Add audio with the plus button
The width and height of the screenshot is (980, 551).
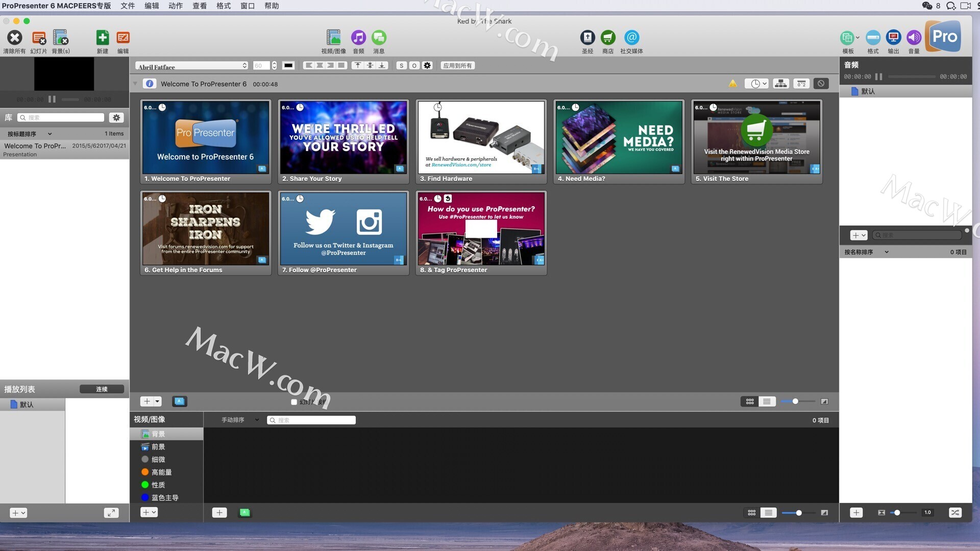[x=856, y=512]
